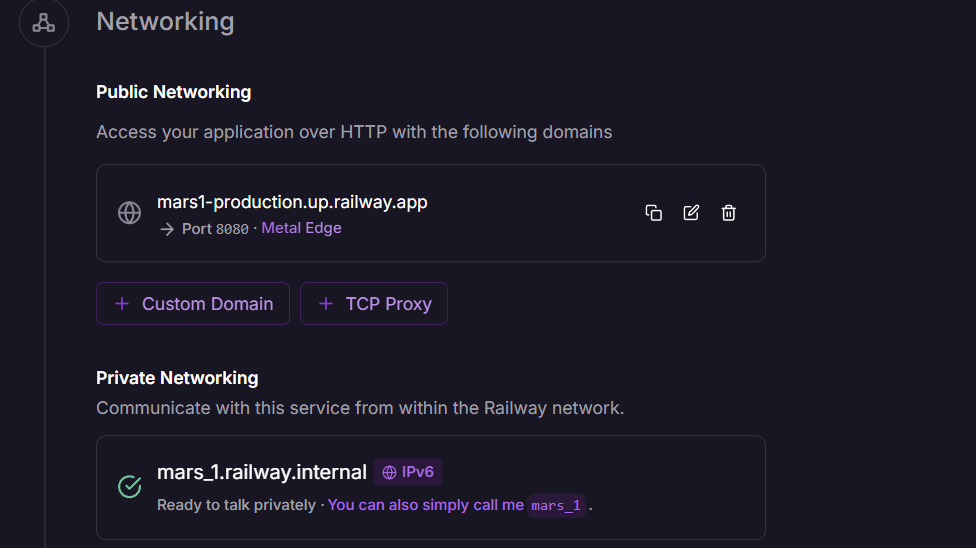976x548 pixels.
Task: Click the Port 8080 label
Action: pos(215,229)
